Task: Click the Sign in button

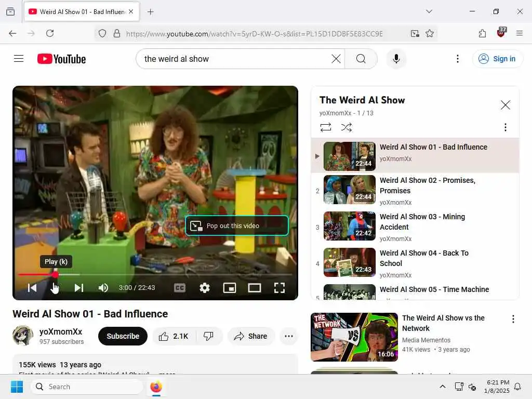Action: pos(497,59)
